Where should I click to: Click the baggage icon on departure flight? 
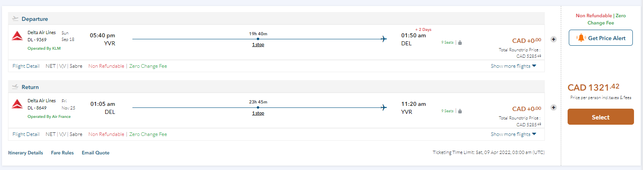(460, 42)
